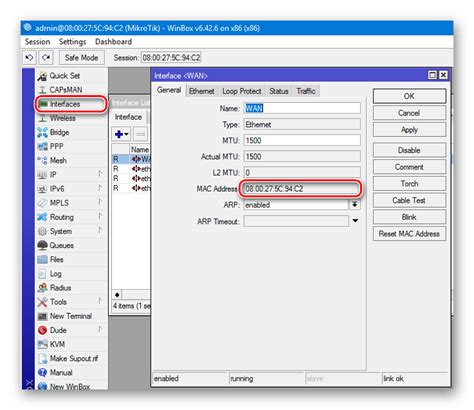The height and width of the screenshot is (410, 474).
Task: Click the ARP Timeout input field
Action: coord(296,221)
